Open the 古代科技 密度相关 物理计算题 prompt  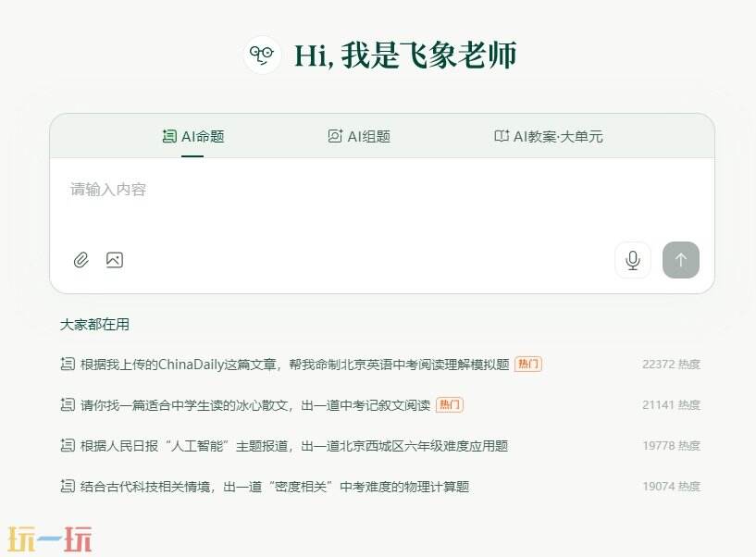(x=268, y=486)
